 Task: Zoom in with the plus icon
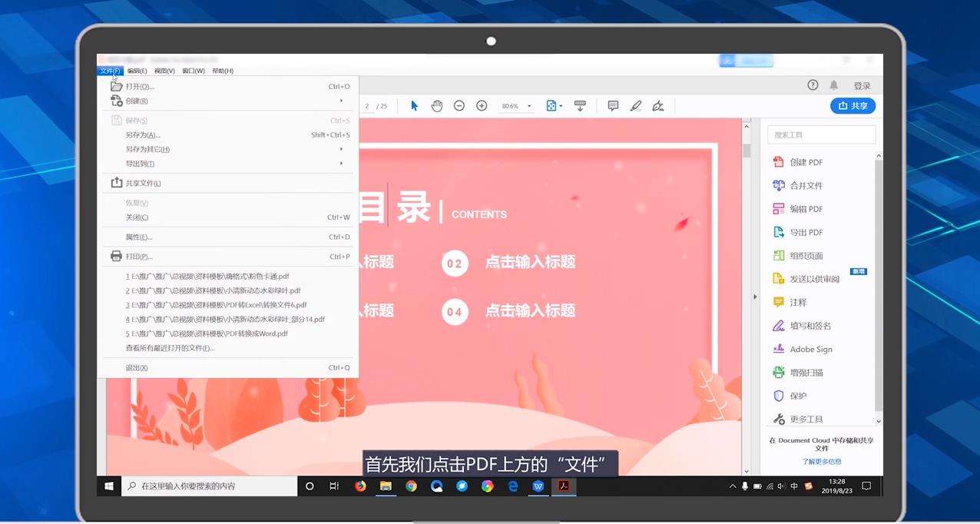pos(482,106)
